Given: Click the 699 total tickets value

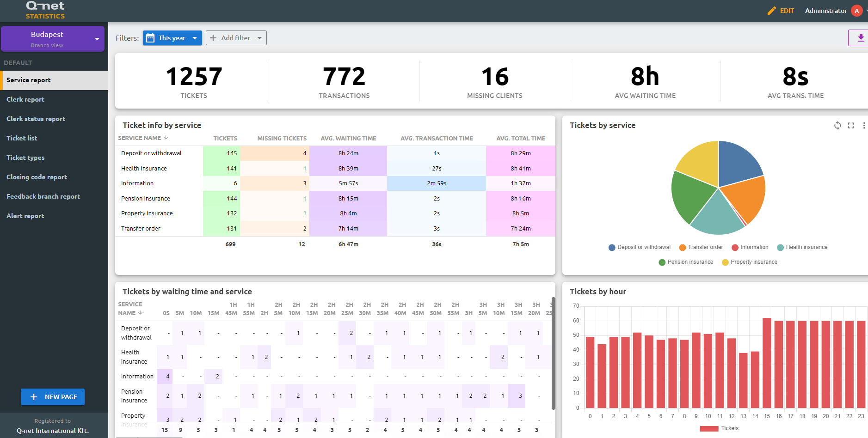Looking at the screenshot, I should click(x=230, y=244).
